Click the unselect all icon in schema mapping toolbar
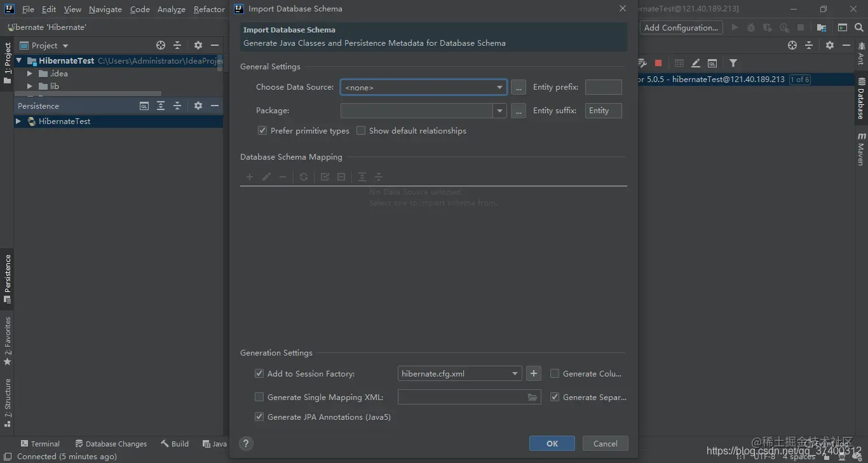 (341, 177)
